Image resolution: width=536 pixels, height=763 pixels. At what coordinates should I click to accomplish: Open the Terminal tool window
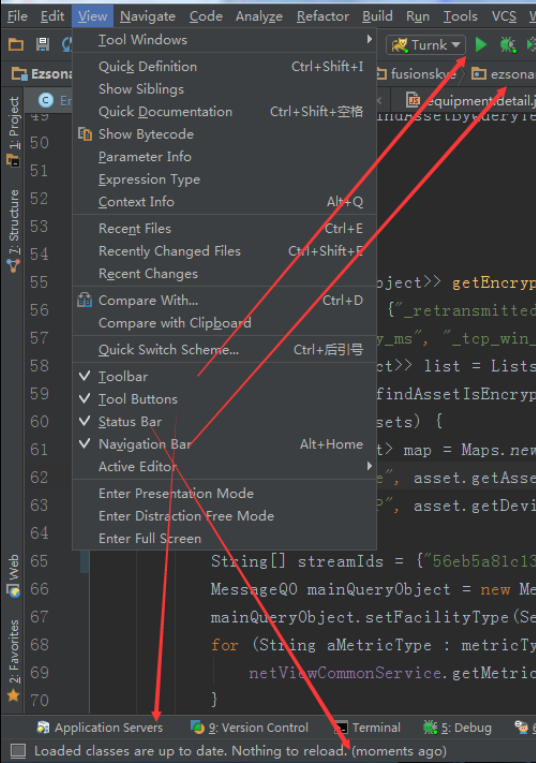368,727
